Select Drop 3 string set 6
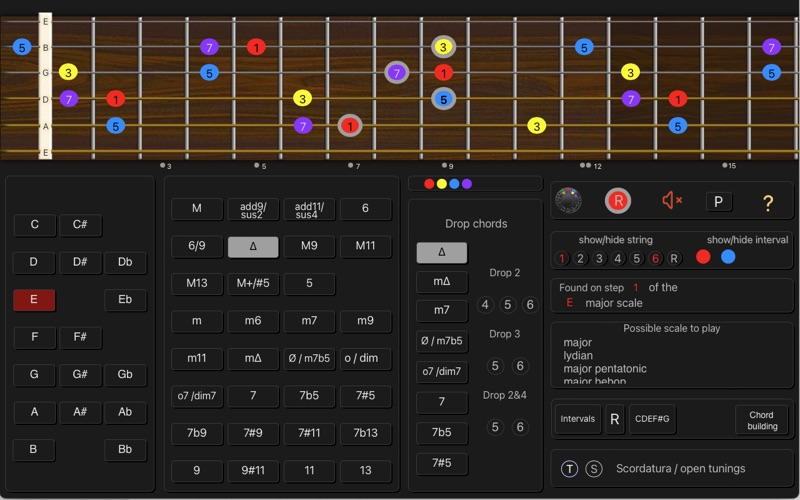 coord(520,366)
